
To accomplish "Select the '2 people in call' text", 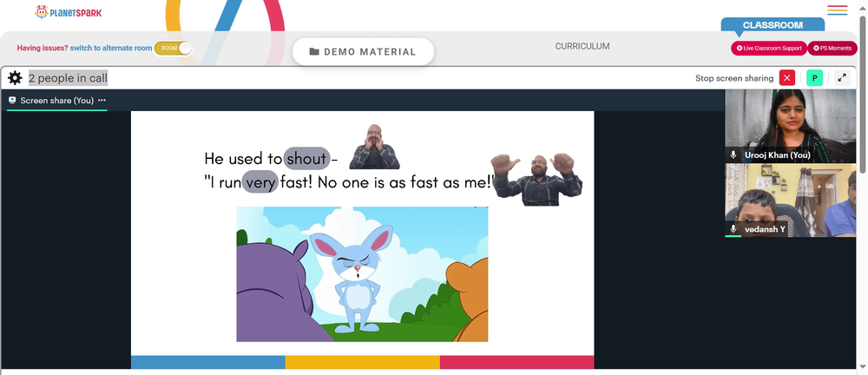I will (x=68, y=78).
